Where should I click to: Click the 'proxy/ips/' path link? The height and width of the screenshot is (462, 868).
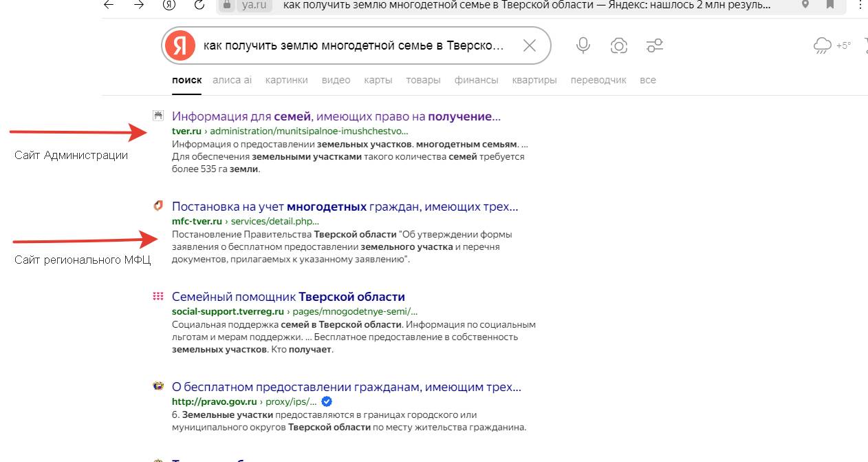(292, 401)
